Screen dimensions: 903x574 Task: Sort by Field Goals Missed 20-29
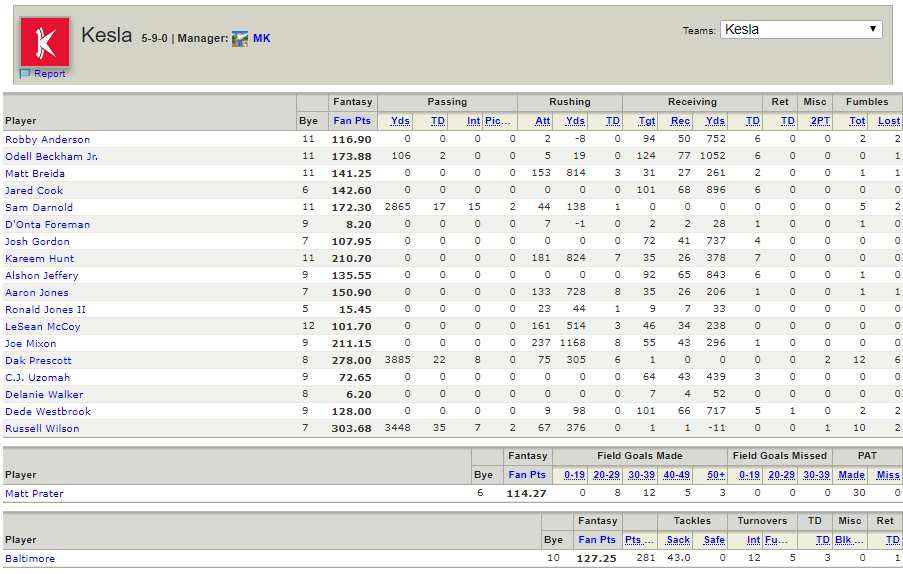tap(781, 474)
